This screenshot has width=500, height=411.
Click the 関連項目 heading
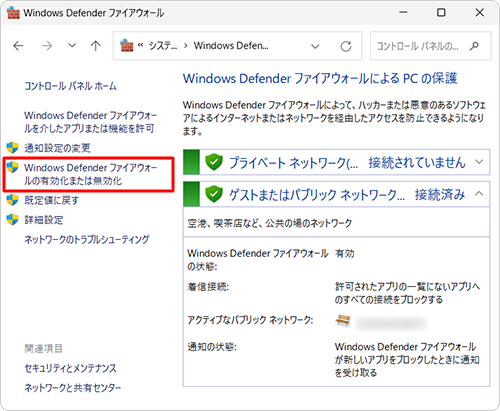[x=43, y=349]
